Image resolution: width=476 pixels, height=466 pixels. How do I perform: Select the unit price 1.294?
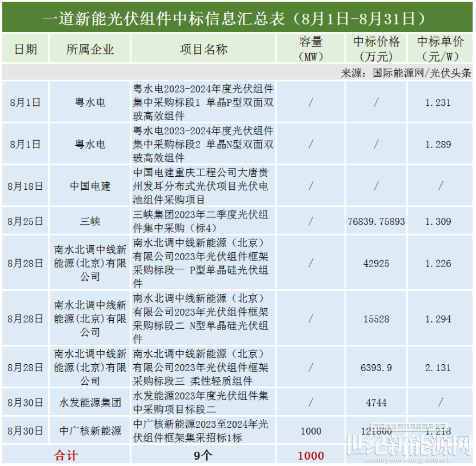pyautogui.click(x=438, y=319)
